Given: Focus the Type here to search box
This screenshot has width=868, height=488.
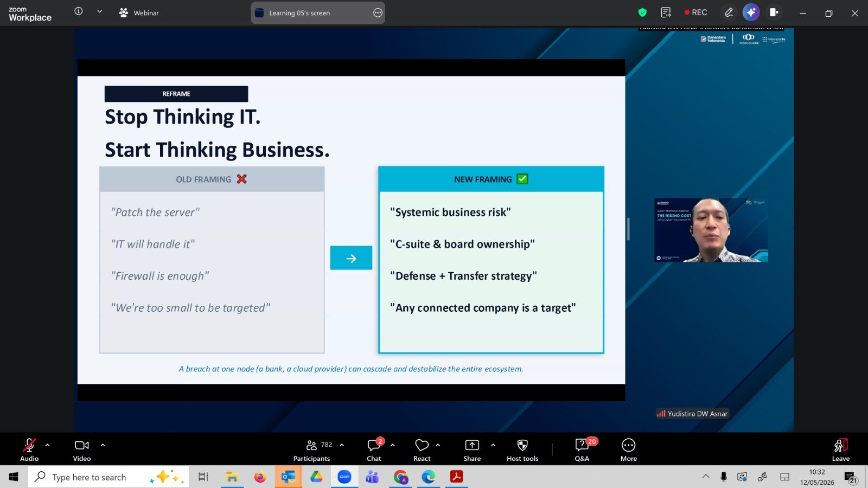Looking at the screenshot, I should point(108,477).
